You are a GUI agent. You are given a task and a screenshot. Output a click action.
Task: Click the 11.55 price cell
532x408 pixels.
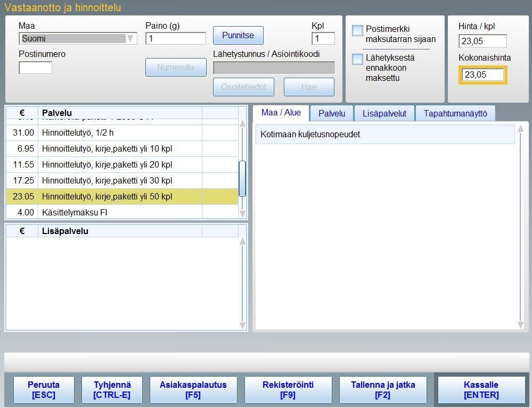point(23,165)
